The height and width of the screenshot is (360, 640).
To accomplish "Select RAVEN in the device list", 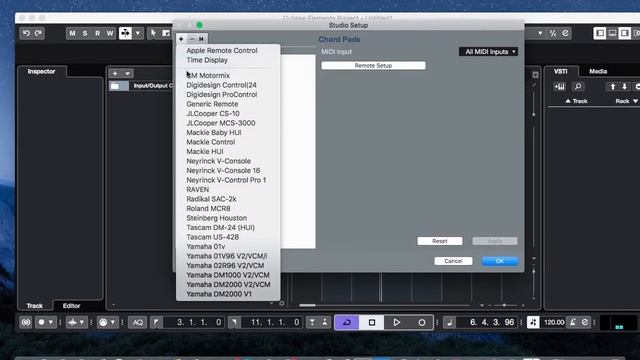I will point(198,190).
